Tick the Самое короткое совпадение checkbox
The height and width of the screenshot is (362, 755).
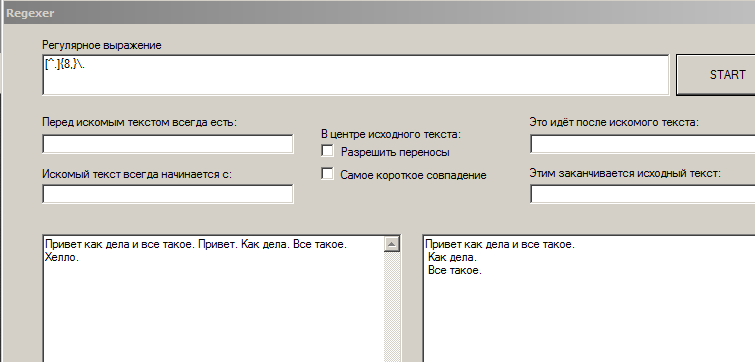coord(327,174)
